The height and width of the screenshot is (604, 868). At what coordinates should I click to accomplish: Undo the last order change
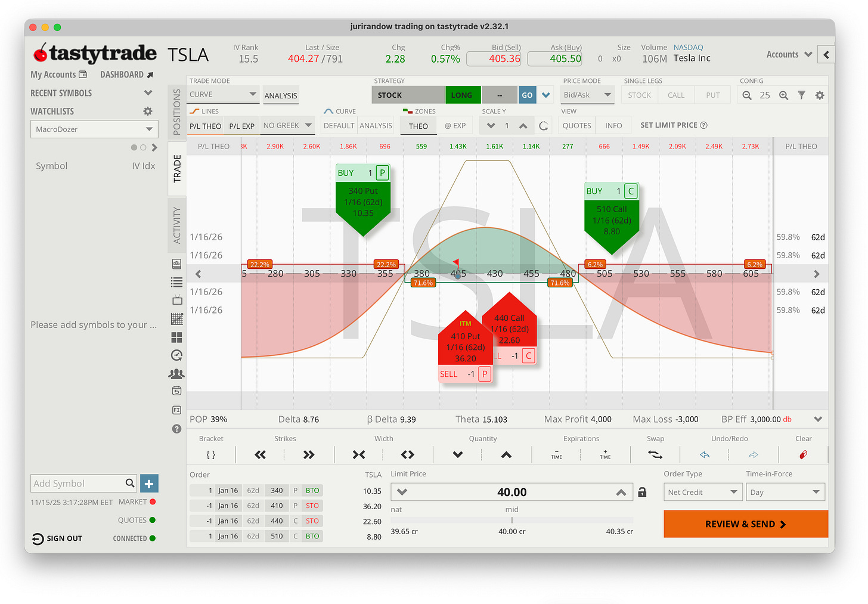[705, 454]
